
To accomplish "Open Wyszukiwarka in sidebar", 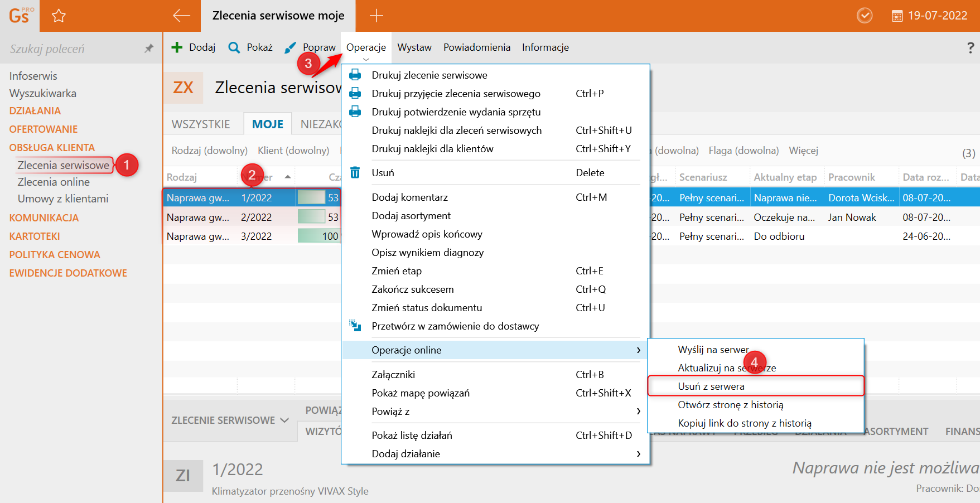I will click(x=42, y=94).
